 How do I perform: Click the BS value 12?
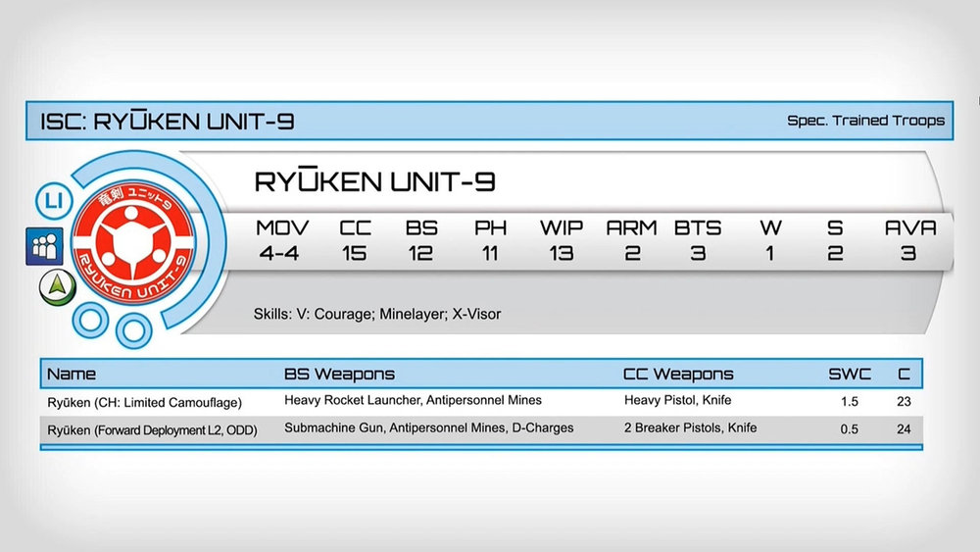(420, 253)
